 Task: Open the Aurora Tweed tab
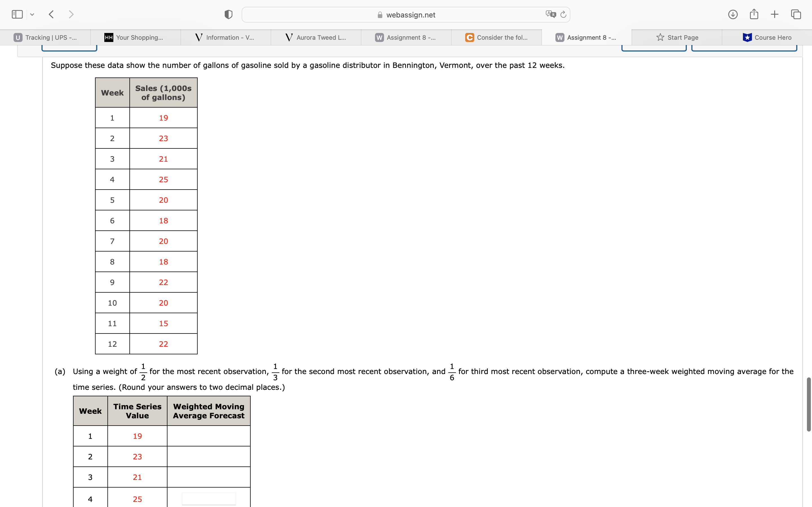point(316,37)
